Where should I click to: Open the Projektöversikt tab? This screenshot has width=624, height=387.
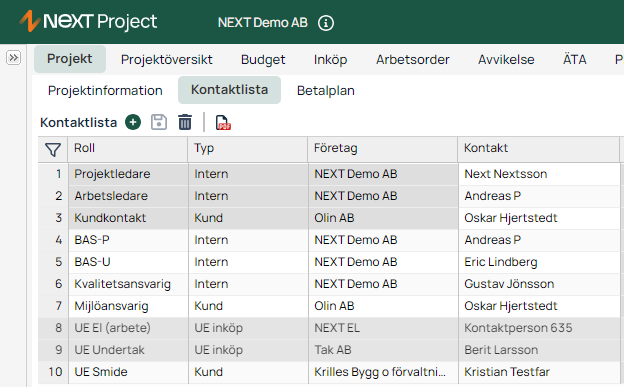pyautogui.click(x=166, y=59)
